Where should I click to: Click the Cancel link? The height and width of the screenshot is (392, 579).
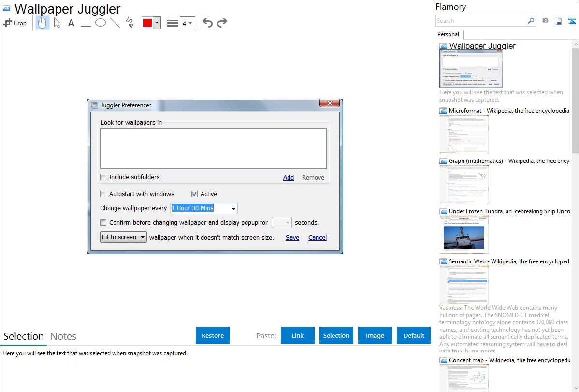[x=318, y=237]
